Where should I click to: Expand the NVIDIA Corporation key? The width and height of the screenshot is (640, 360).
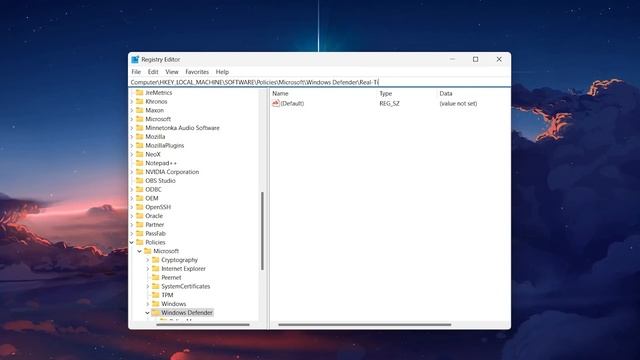click(x=132, y=172)
